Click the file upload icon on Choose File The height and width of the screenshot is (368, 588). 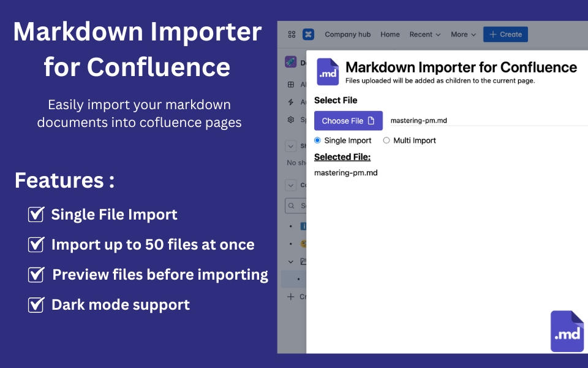[372, 120]
